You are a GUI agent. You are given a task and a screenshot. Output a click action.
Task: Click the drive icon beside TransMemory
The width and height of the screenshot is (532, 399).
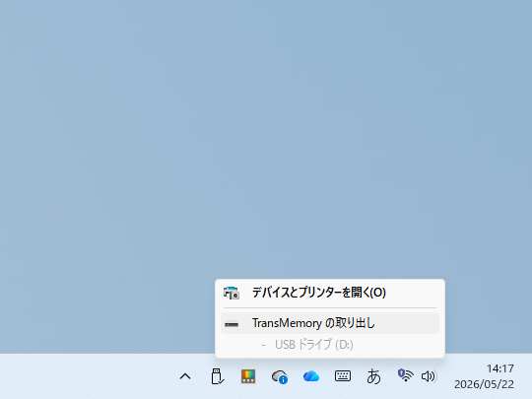pyautogui.click(x=232, y=324)
